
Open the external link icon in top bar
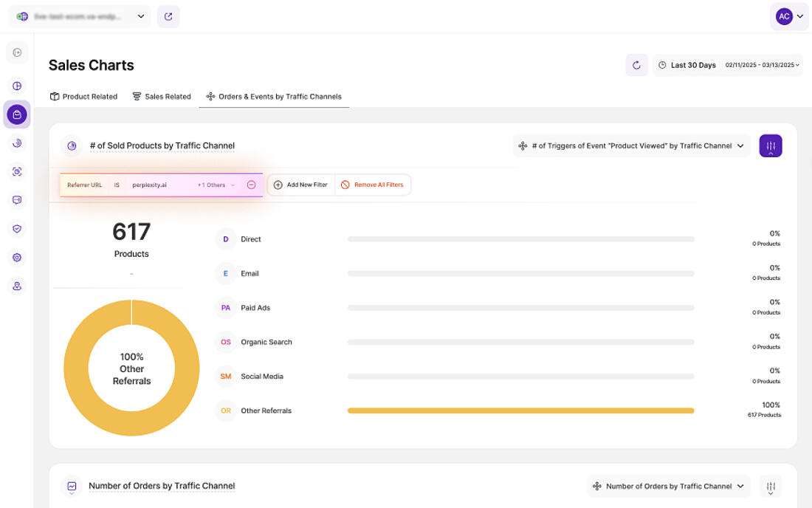coord(168,16)
